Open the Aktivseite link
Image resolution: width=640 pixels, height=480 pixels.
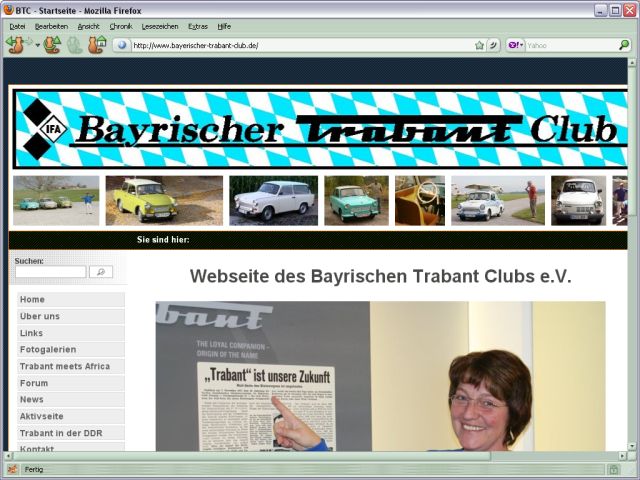coord(71,416)
